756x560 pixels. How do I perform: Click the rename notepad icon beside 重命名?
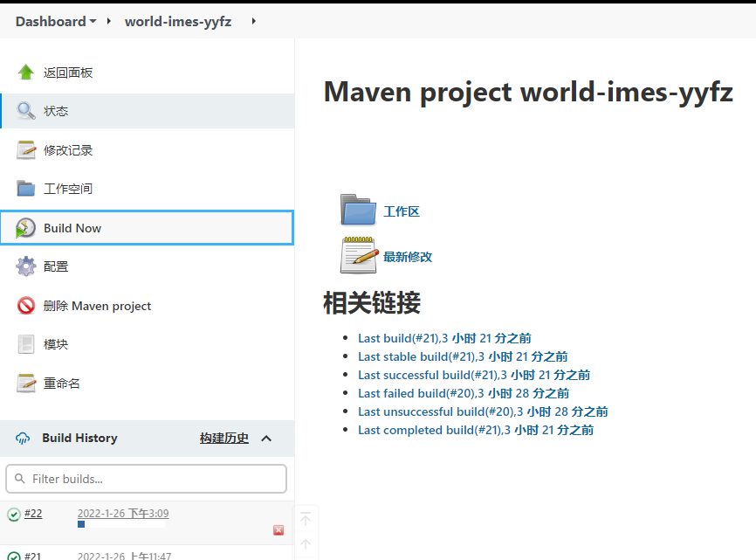click(x=26, y=384)
